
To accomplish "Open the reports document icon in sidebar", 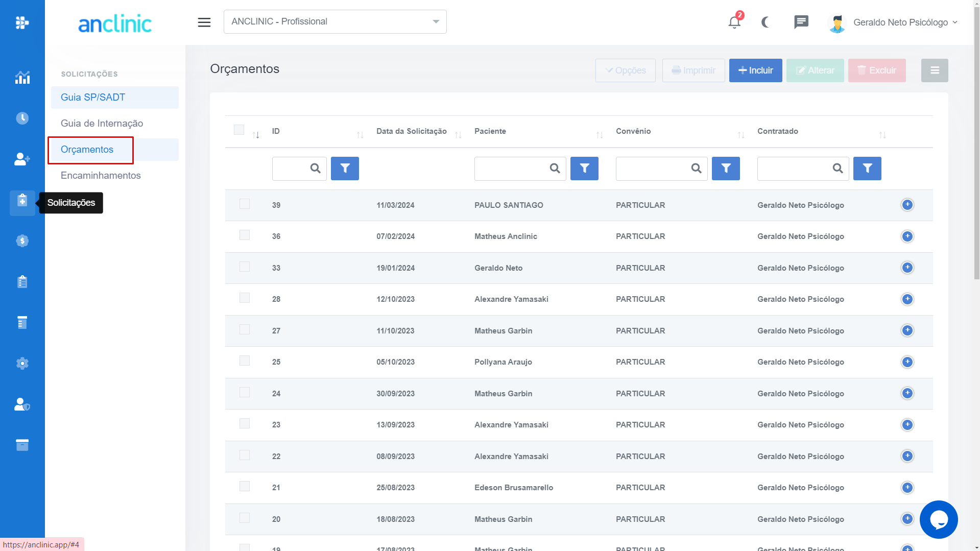I will pyautogui.click(x=22, y=322).
